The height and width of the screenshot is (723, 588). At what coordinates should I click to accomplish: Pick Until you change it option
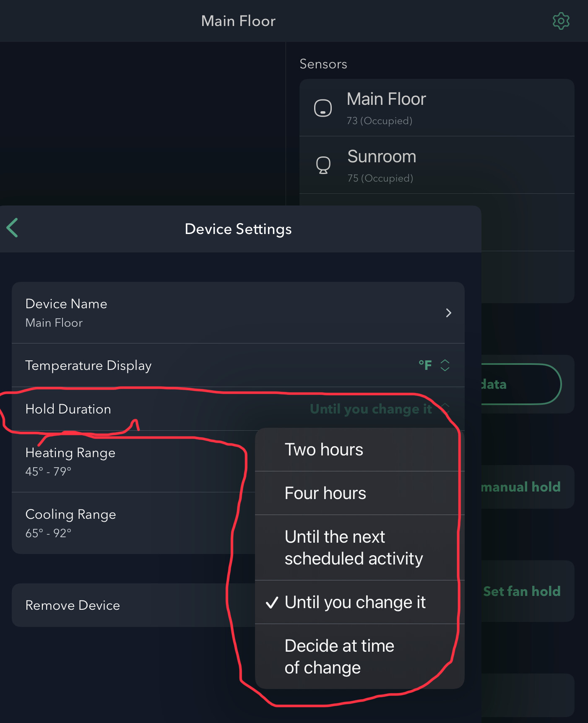coord(355,603)
